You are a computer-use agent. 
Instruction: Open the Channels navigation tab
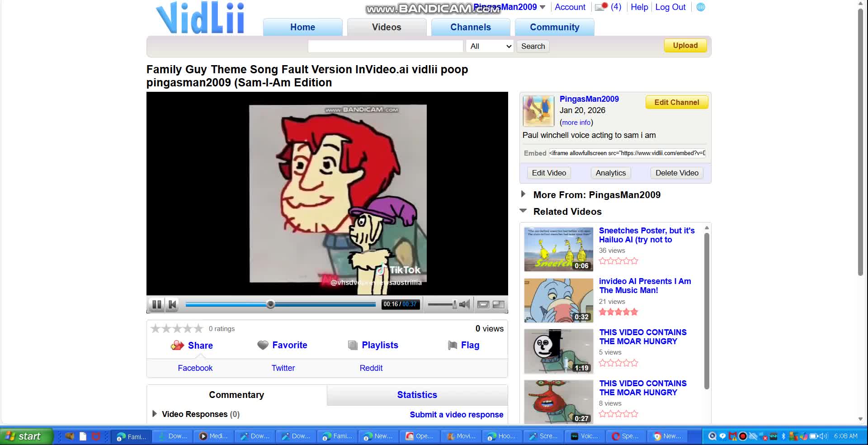pyautogui.click(x=470, y=27)
